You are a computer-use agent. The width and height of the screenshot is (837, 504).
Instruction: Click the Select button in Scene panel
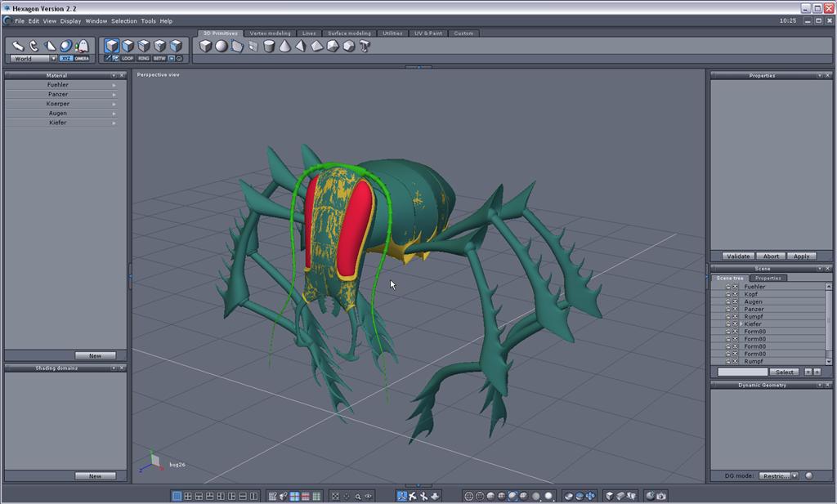(785, 372)
